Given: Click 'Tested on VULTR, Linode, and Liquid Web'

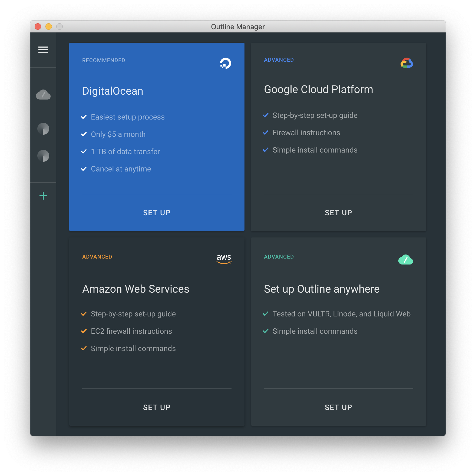Looking at the screenshot, I should (342, 314).
